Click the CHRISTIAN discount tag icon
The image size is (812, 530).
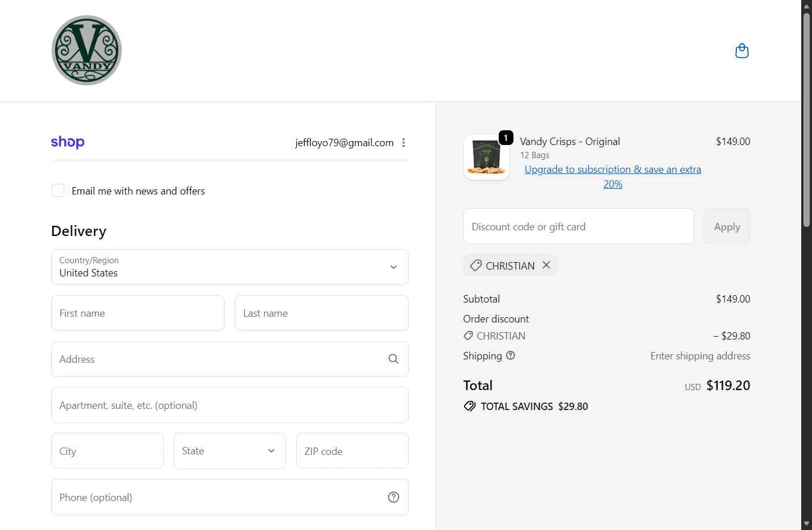click(475, 266)
